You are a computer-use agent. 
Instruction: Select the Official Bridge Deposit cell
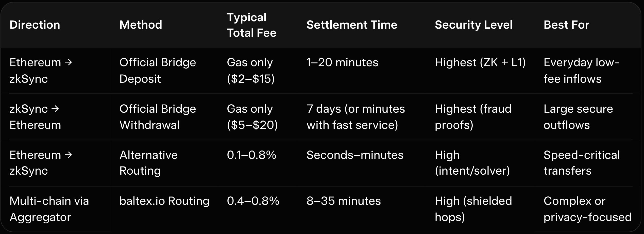coord(157,70)
